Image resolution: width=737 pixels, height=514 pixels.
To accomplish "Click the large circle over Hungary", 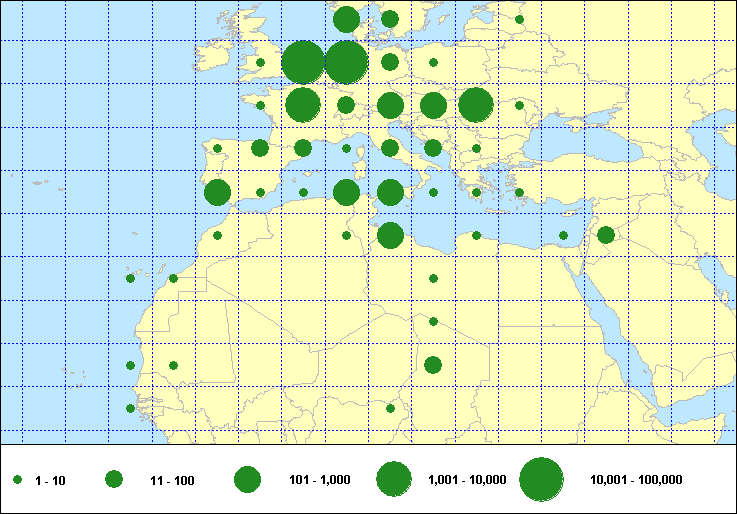I will tap(433, 105).
